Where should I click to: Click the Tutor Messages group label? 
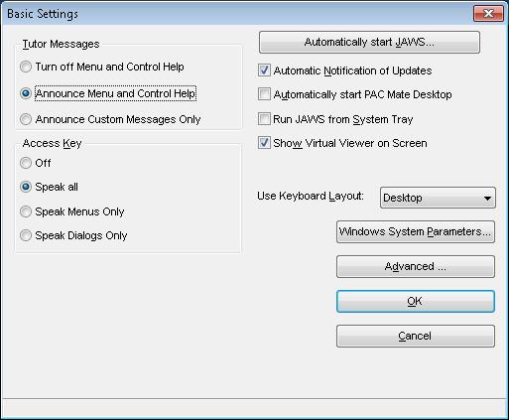point(61,44)
